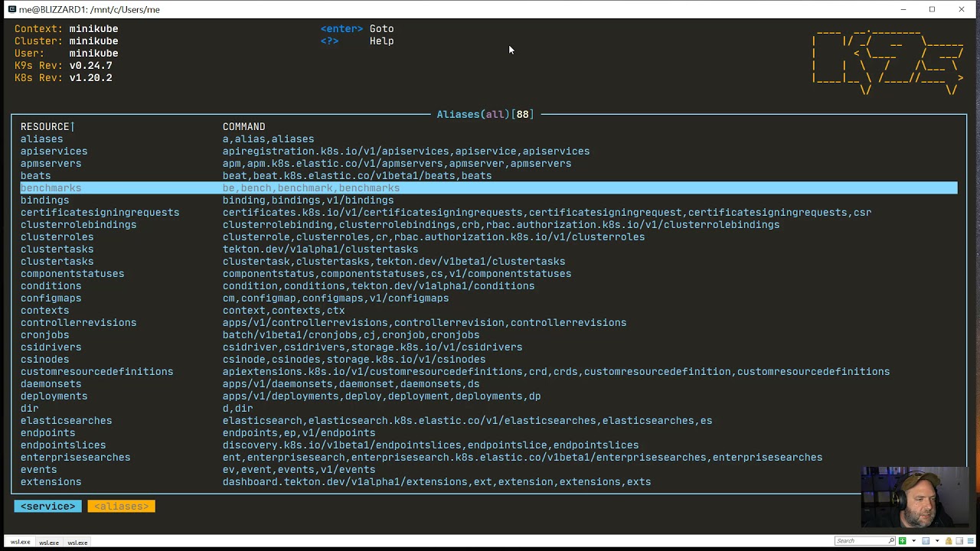Screen dimensions: 980x551
Task: Click the <service> breadcrumb
Action: point(47,506)
